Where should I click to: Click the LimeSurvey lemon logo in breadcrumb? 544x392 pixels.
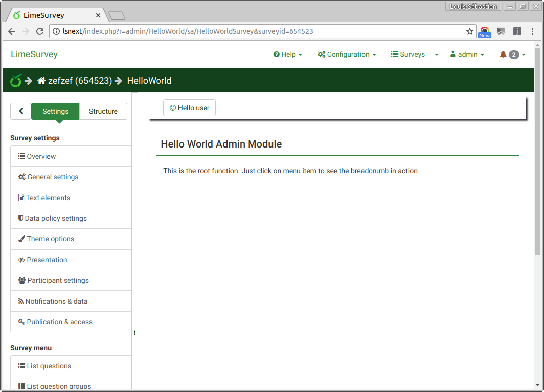[x=16, y=81]
